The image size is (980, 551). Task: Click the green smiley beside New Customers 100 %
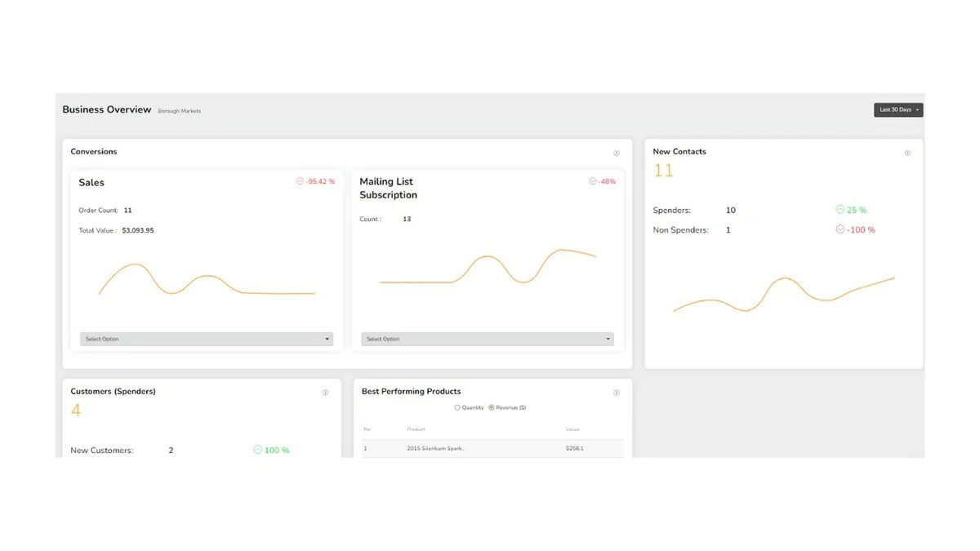(258, 450)
